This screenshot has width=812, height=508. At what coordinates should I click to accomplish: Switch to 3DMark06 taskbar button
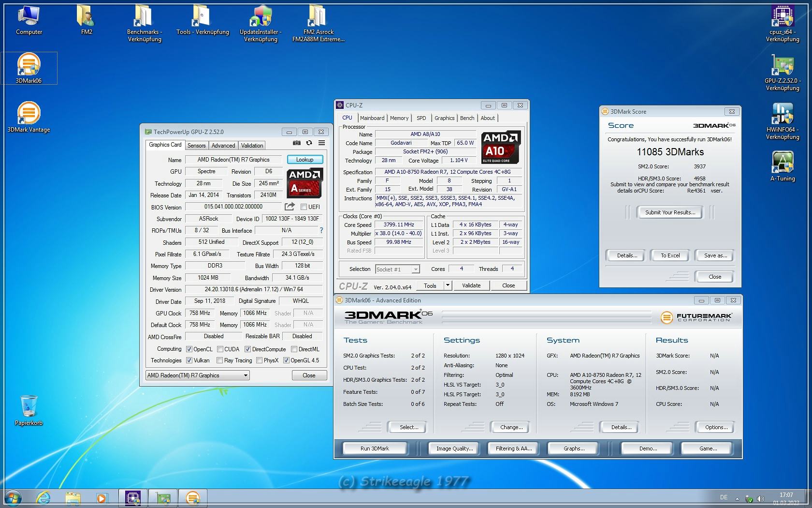(x=193, y=498)
